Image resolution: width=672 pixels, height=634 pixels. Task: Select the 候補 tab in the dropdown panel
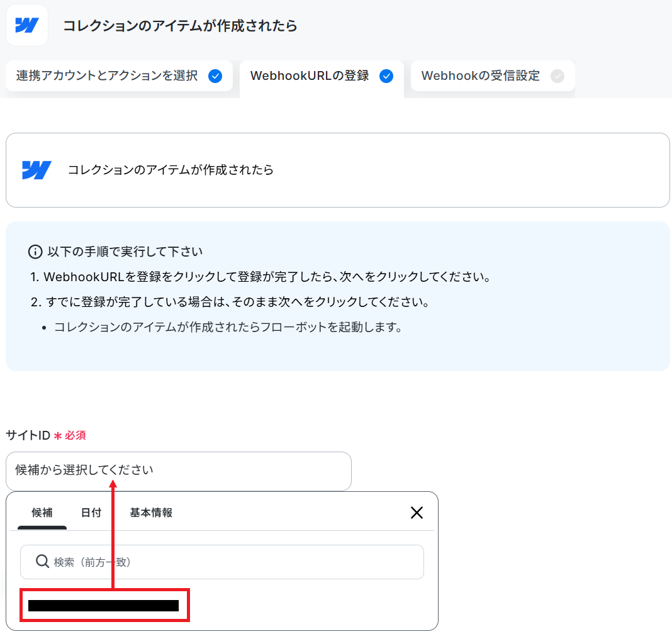point(42,513)
